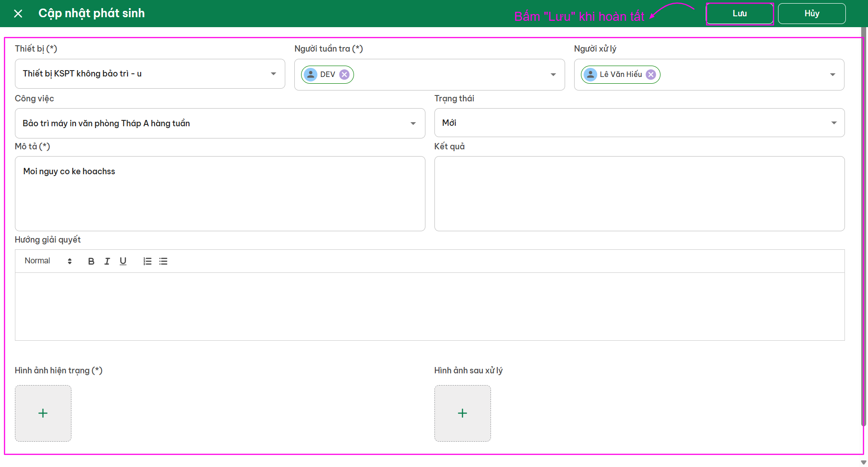Add a photo under Hình ảnh sau xử lý
This screenshot has height=467, width=868.
click(x=462, y=413)
